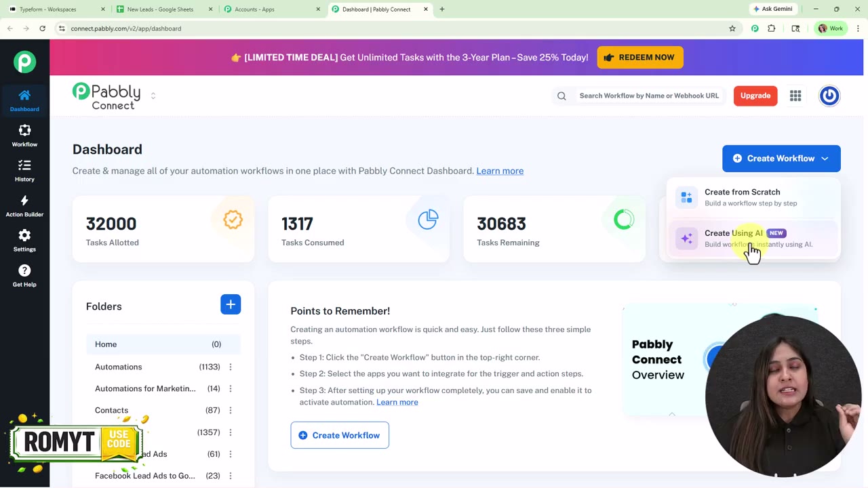Click Pabbly extension icon in Chrome toolbar
The width and height of the screenshot is (868, 488).
(755, 28)
